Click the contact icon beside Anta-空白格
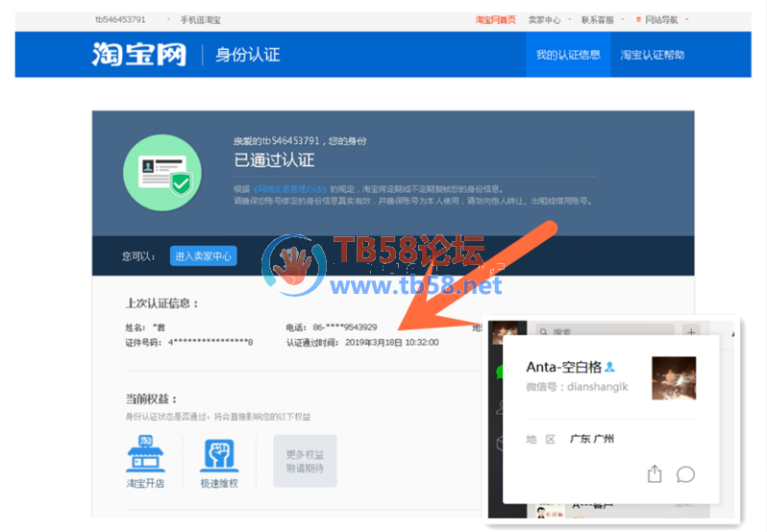This screenshot has width=767, height=532. [609, 367]
